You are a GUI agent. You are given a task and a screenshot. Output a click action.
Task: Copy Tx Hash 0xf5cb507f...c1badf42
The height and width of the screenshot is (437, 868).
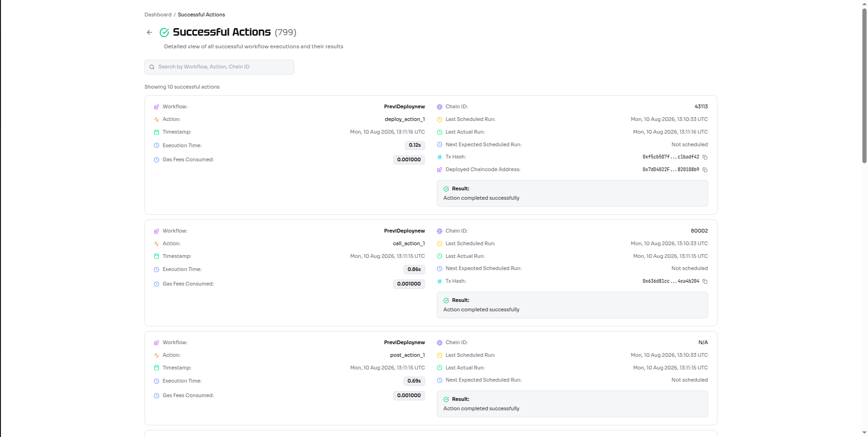pos(705,157)
